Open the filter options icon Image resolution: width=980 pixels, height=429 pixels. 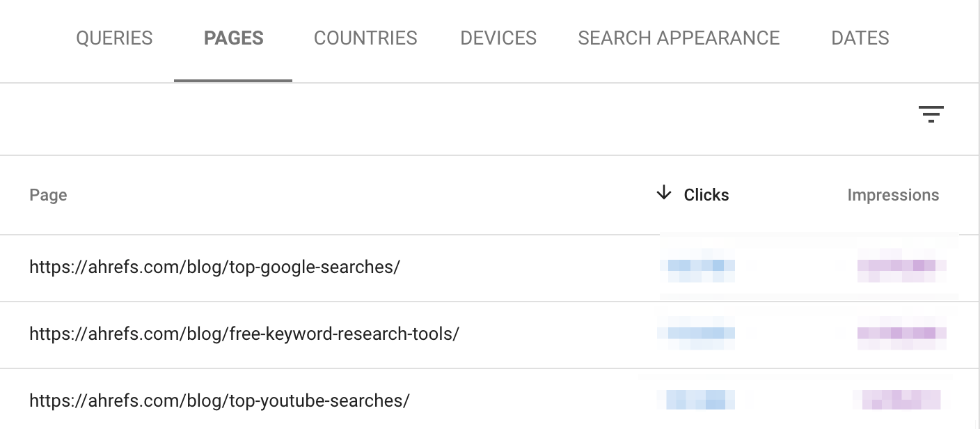pyautogui.click(x=931, y=114)
